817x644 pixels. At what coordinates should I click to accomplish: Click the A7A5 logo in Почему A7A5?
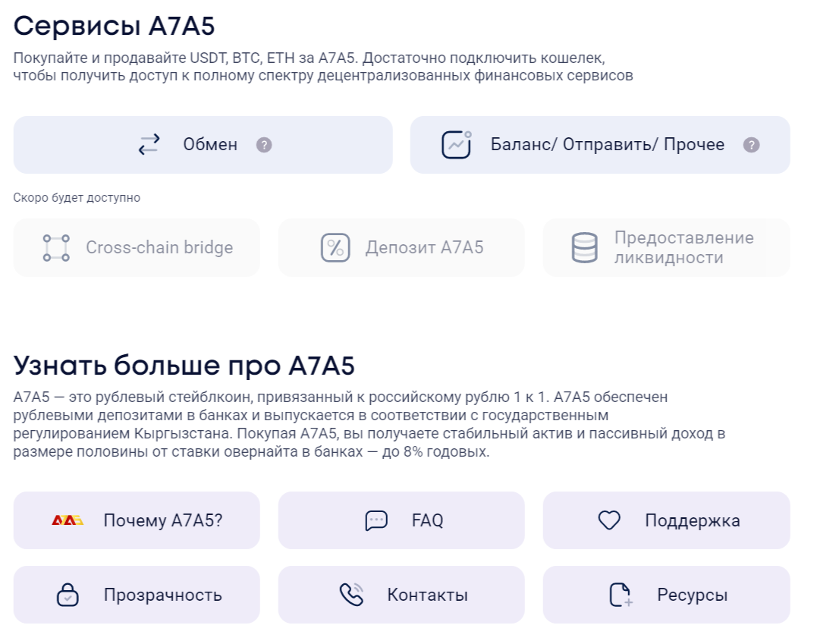(68, 520)
